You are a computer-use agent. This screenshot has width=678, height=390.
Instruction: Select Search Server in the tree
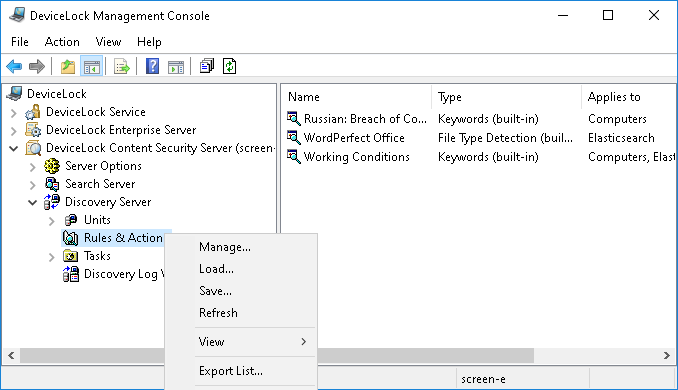(100, 184)
